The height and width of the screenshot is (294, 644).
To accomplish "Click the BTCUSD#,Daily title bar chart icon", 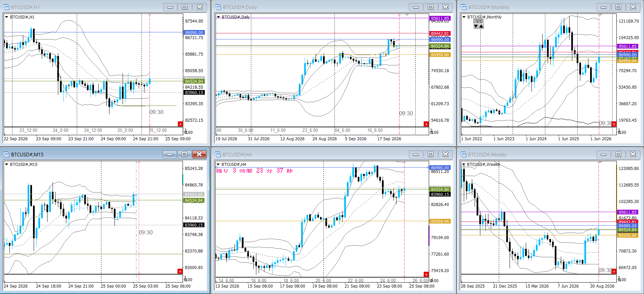I will tap(218, 7).
